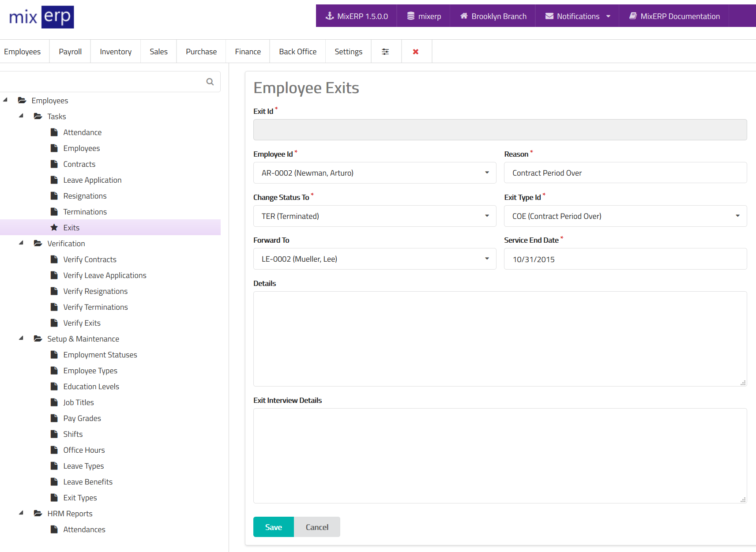Save the employee exit form
756x552 pixels.
(x=274, y=527)
